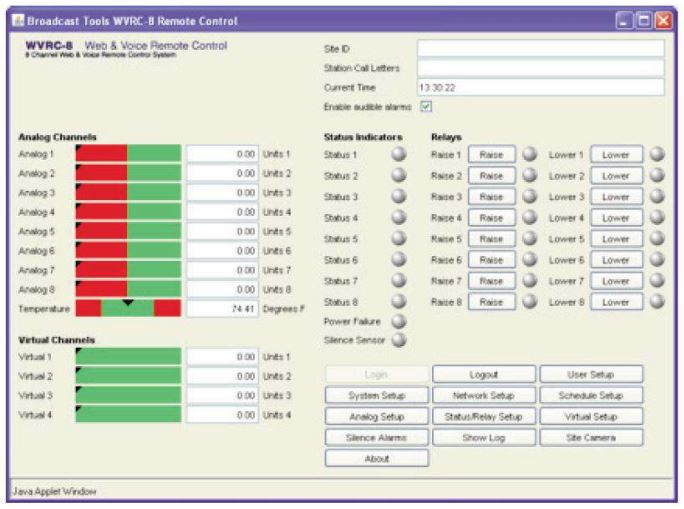684x509 pixels.
Task: Click the Station Call Letters field
Action: pyautogui.click(x=540, y=68)
